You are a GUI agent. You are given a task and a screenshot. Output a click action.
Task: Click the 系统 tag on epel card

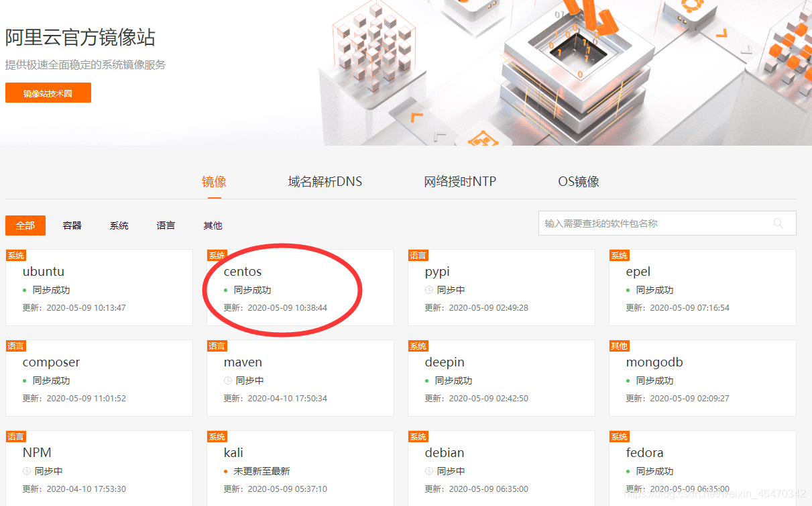[619, 255]
